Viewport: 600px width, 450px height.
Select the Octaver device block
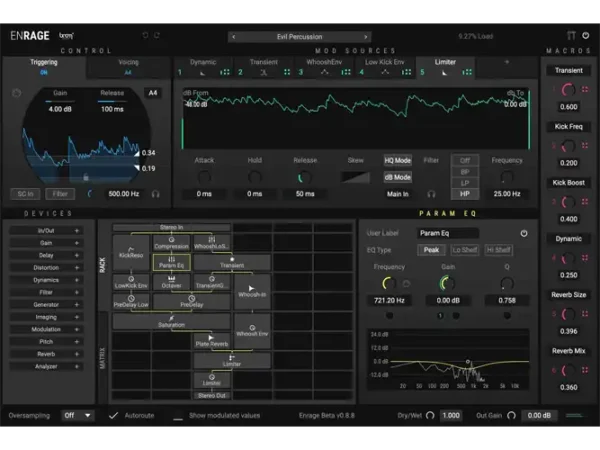coord(171,282)
